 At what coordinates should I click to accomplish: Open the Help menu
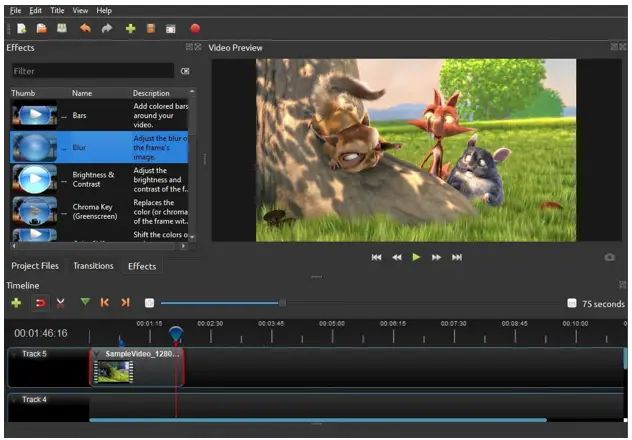104,10
